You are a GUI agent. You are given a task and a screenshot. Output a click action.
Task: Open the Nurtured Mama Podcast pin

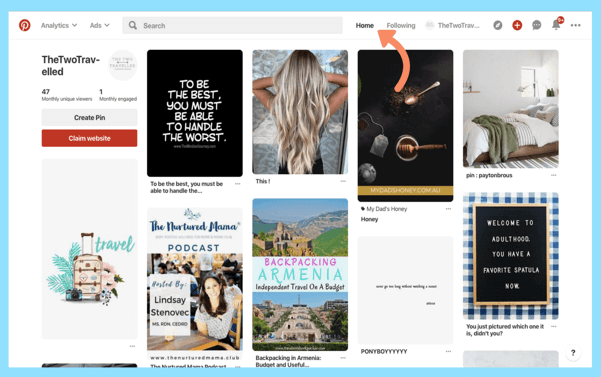click(x=195, y=284)
